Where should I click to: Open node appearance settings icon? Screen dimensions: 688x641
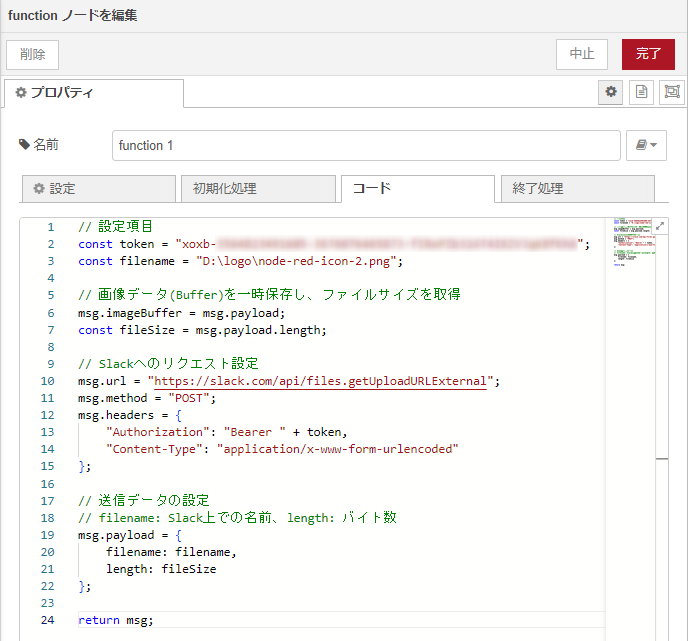(x=672, y=92)
